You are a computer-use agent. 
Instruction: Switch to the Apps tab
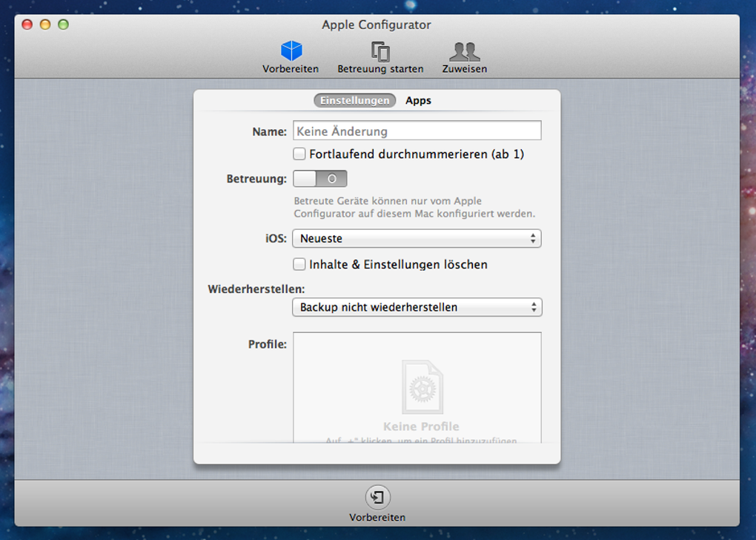pos(418,100)
